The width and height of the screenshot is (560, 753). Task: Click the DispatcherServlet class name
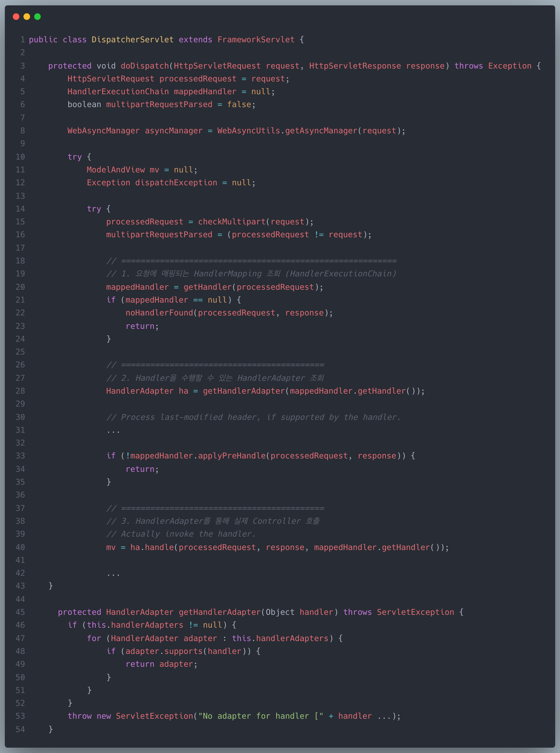[x=132, y=40]
